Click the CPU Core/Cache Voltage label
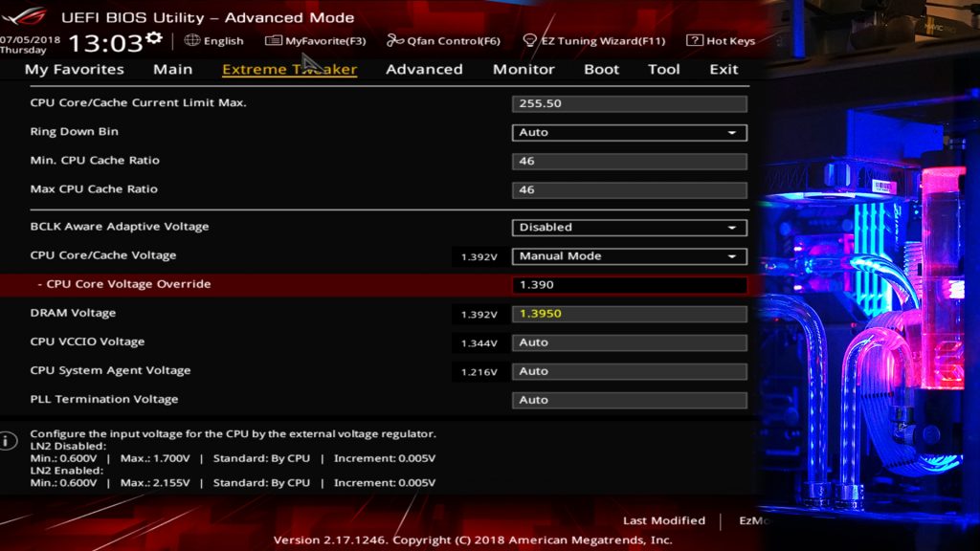980x551 pixels. coord(103,254)
